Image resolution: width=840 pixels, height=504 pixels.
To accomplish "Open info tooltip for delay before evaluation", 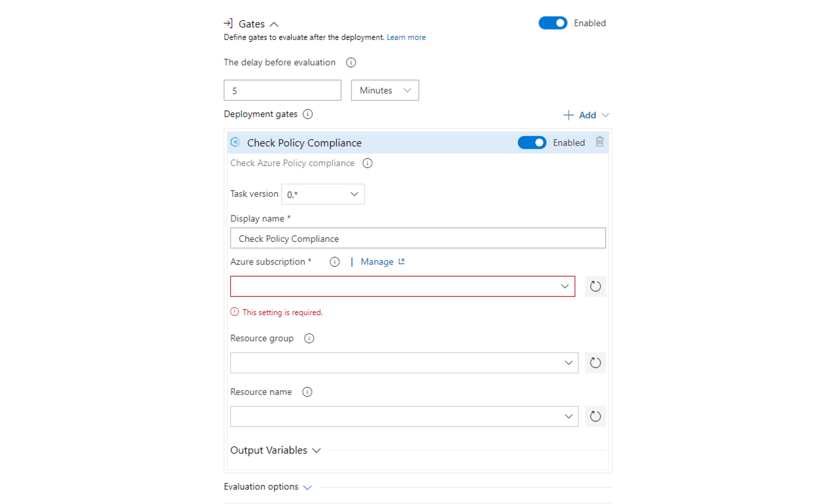I will [x=350, y=62].
